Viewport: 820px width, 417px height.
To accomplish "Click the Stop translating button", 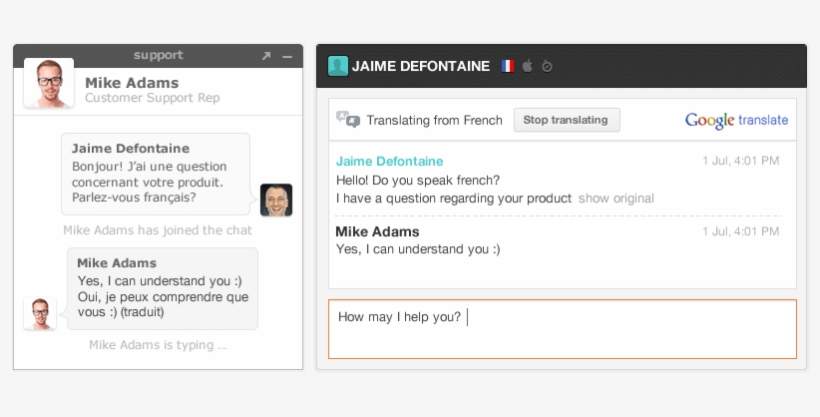I will pyautogui.click(x=566, y=120).
